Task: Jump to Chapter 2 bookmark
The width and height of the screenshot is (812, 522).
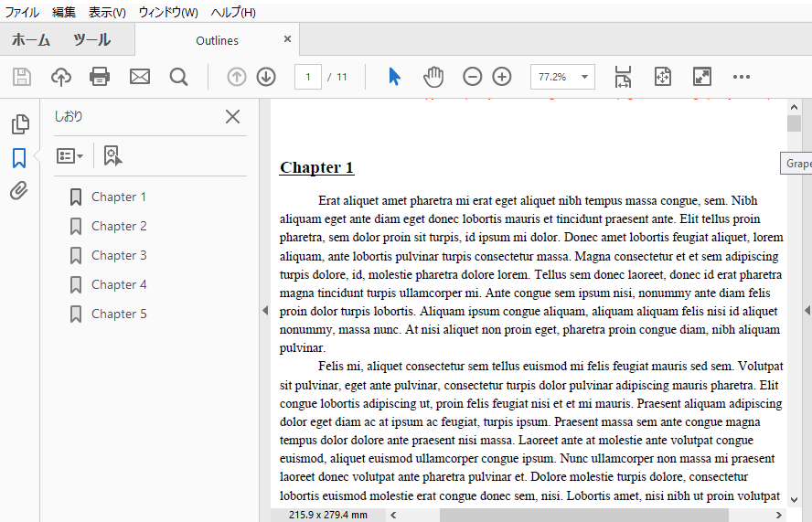Action: tap(119, 227)
